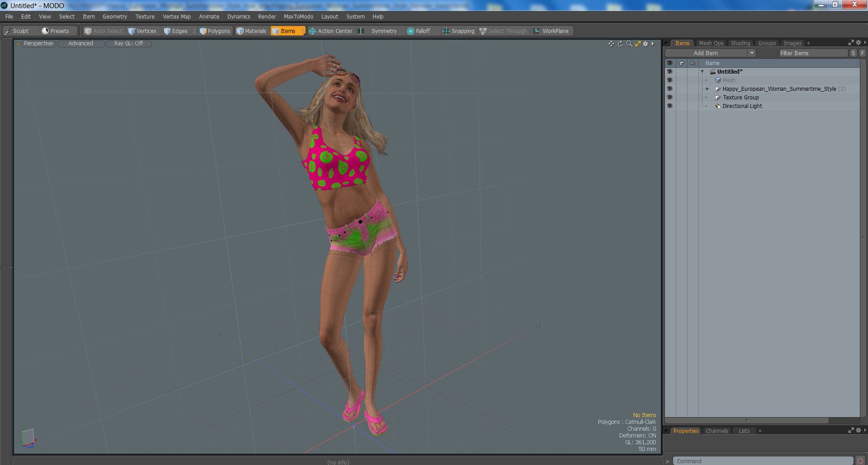Click the S filter button
Screen dimensions: 868x465
click(x=854, y=53)
